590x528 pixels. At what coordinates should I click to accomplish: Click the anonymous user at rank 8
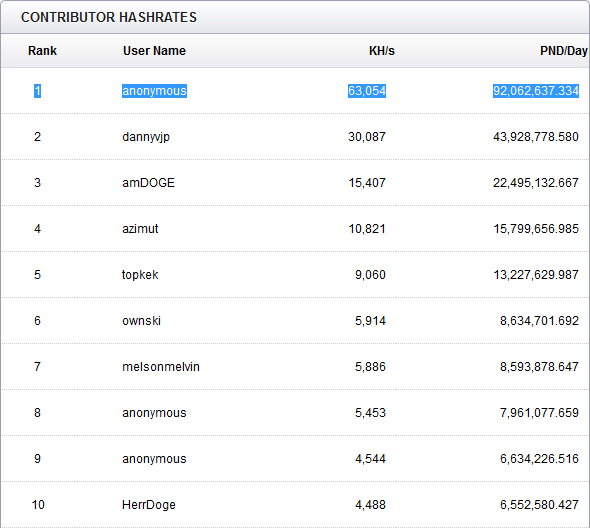[154, 413]
